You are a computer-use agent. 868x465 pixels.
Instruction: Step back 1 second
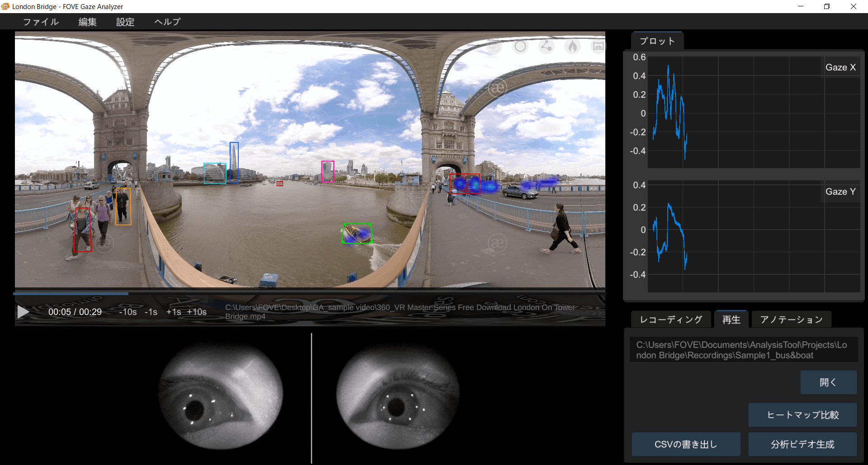click(151, 312)
